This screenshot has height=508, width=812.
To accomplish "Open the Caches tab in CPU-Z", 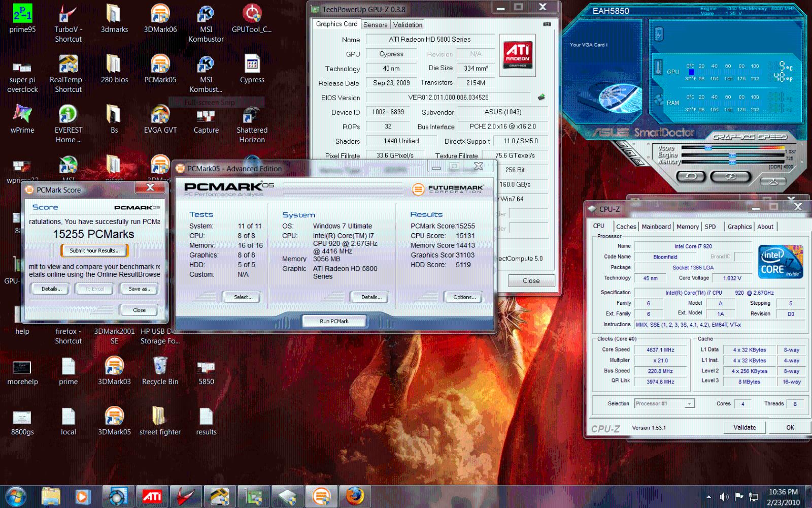I will (626, 227).
